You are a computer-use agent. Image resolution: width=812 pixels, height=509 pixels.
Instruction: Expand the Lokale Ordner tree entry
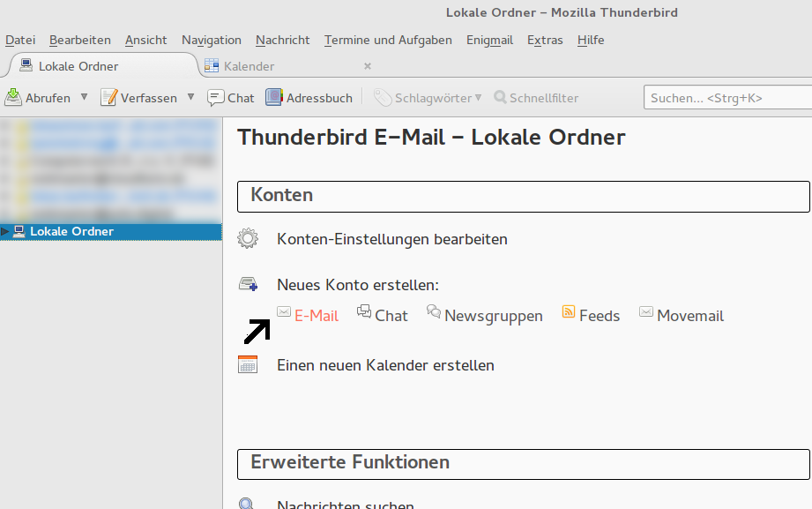pos(5,231)
